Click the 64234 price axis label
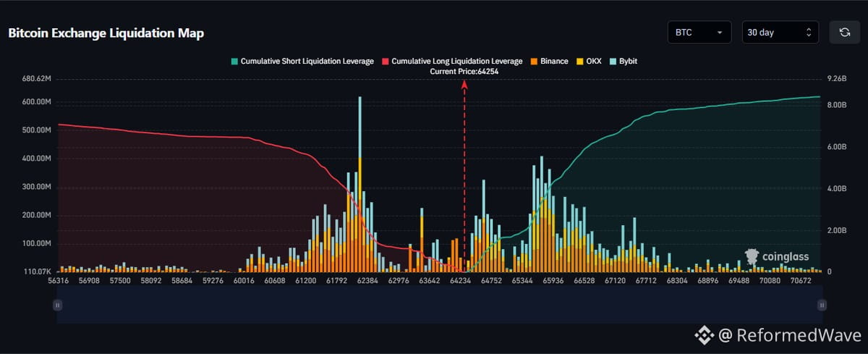This screenshot has width=868, height=354. tap(460, 280)
